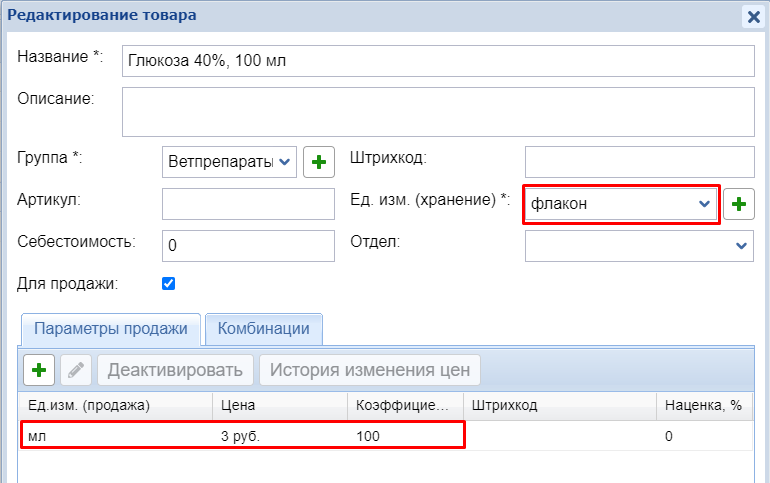
Task: Click the green plus next to Ед. изм. dropdown
Action: (738, 204)
